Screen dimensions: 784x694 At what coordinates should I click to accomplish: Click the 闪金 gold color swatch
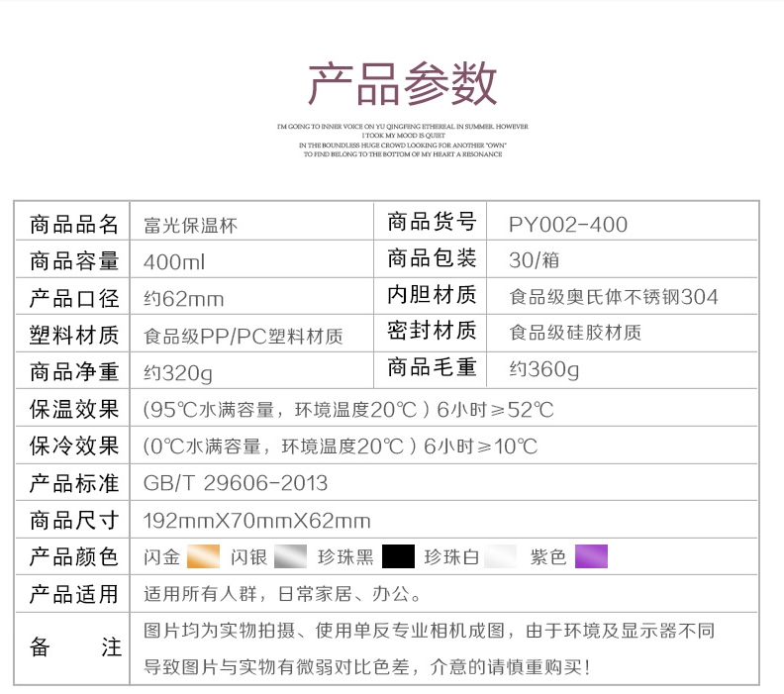(x=203, y=556)
